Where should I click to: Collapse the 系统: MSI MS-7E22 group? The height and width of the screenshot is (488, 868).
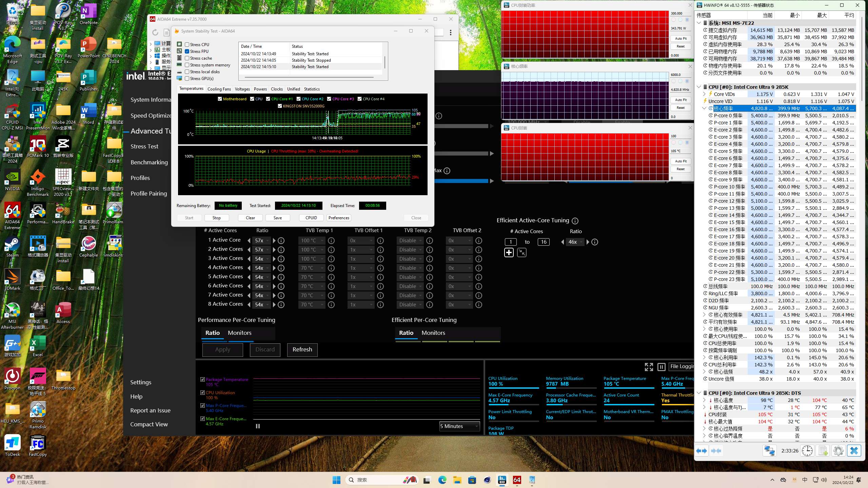(x=699, y=23)
